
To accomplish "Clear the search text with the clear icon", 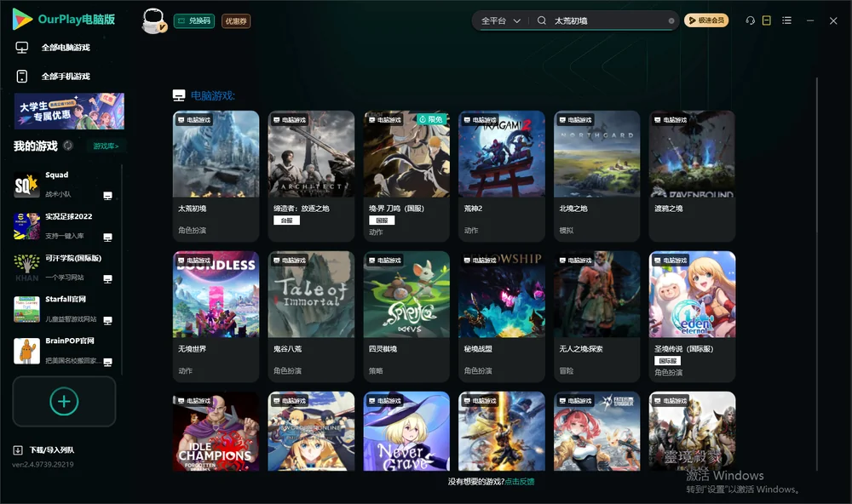I will [671, 21].
